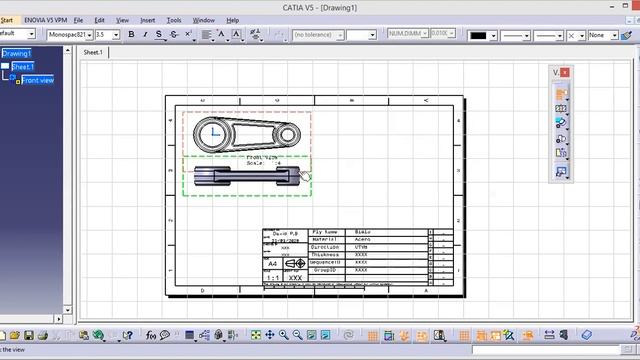Click the Undo icon
This screenshot has height=360, width=640.
98,336
